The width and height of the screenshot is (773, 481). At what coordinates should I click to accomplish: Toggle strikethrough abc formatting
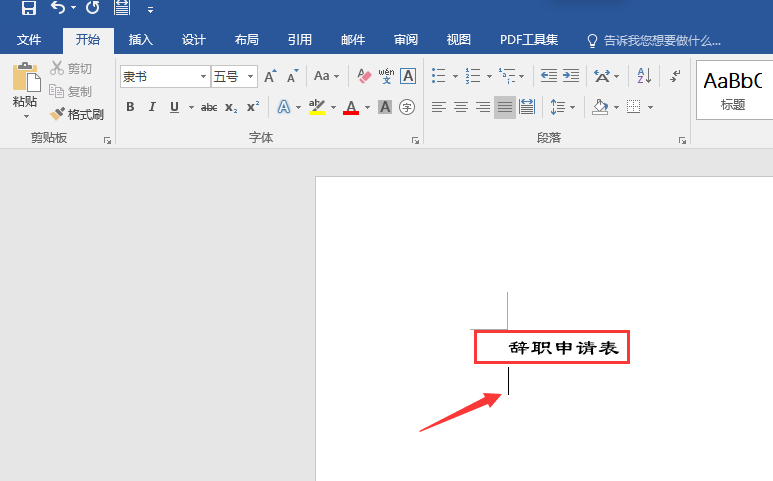pyautogui.click(x=209, y=107)
